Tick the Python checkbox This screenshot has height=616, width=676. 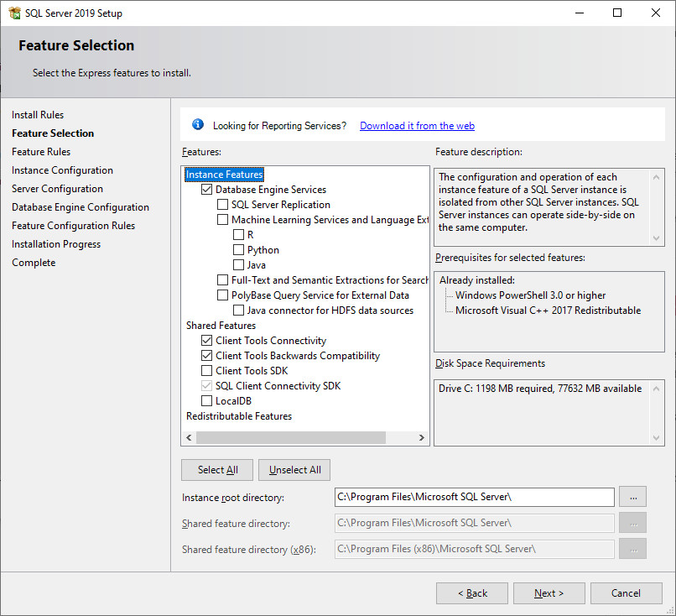[239, 250]
